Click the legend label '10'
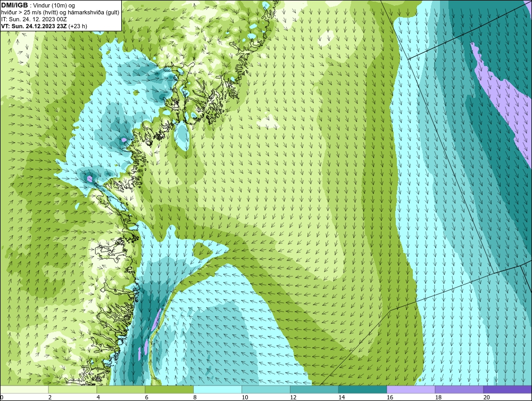 tap(245, 397)
